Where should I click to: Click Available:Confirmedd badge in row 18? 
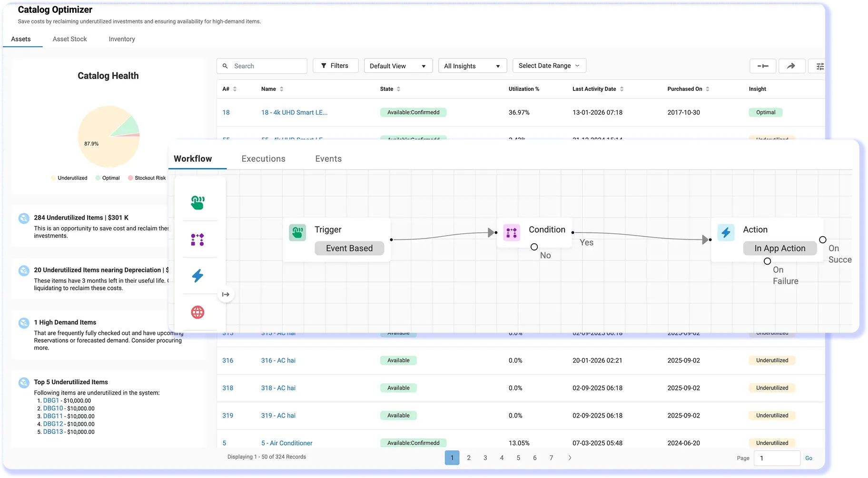(x=413, y=112)
